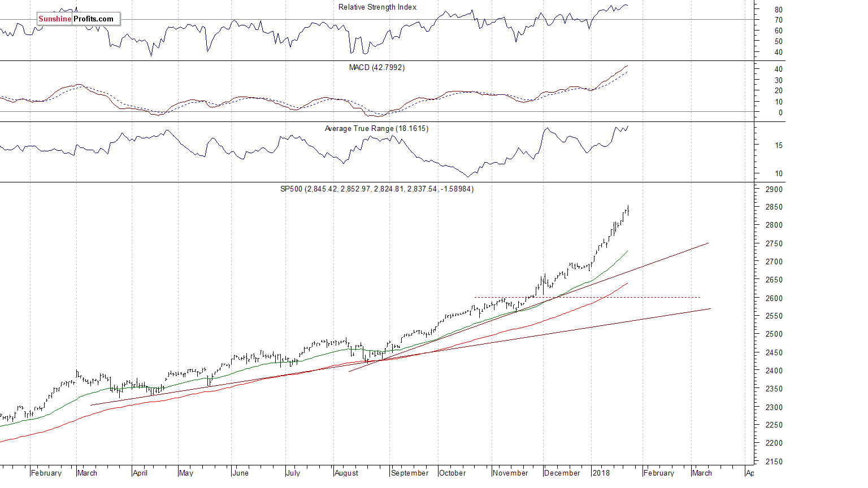Click the 2500 price level label
This screenshot has width=868, height=488.
click(775, 334)
